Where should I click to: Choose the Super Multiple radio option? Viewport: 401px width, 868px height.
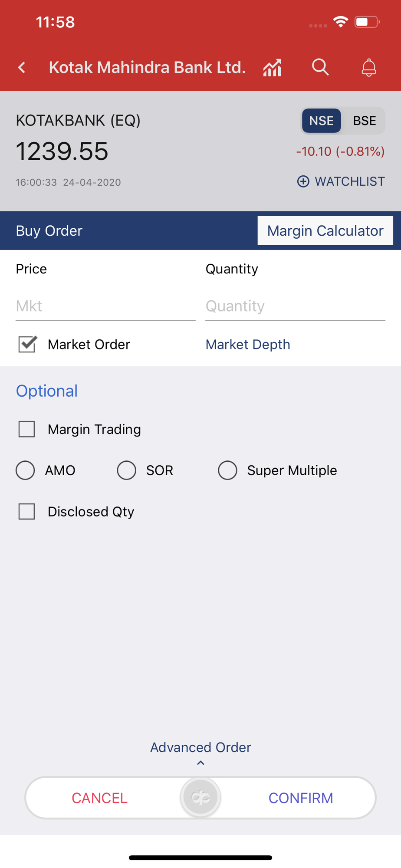coord(227,470)
